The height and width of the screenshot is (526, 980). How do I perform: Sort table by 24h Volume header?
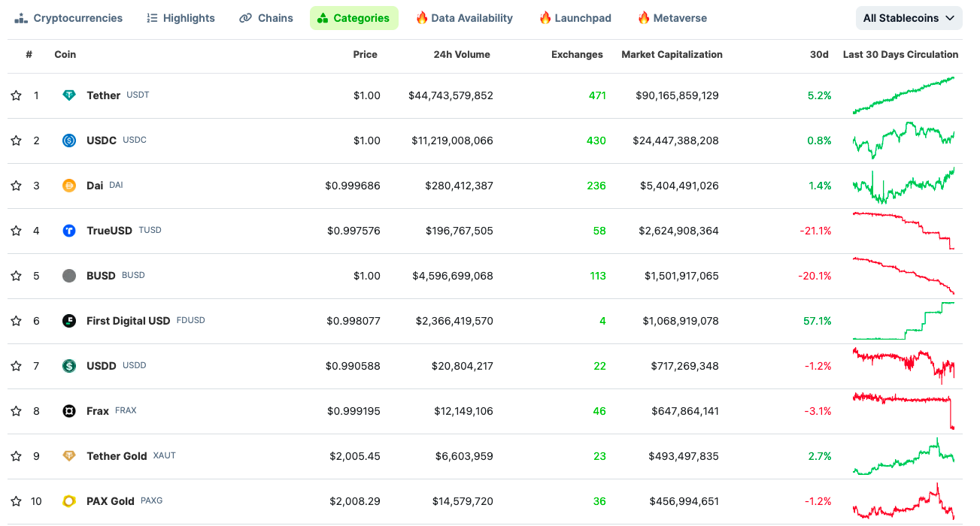[461, 54]
